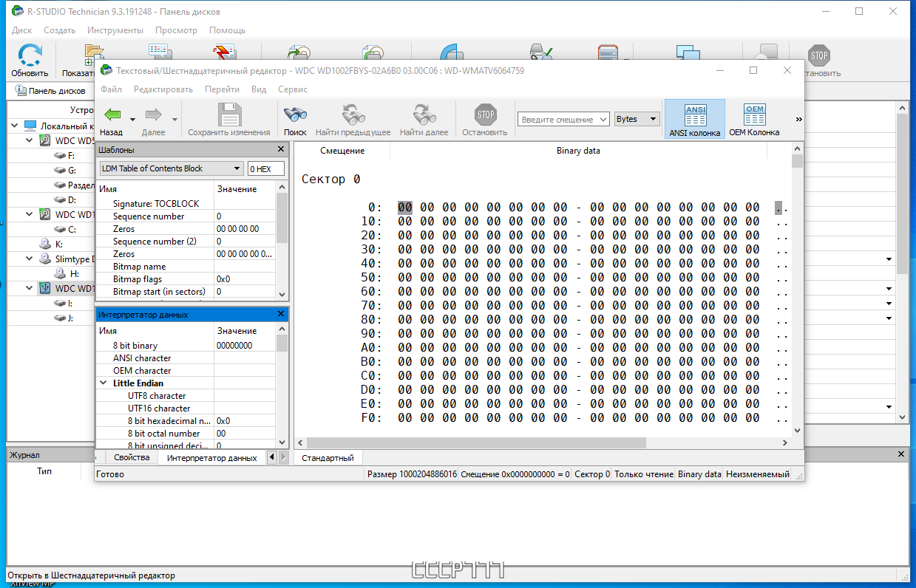Expand hidden toolbar items with the double chevron
Screen dimensions: 916x588
pyautogui.click(x=798, y=119)
